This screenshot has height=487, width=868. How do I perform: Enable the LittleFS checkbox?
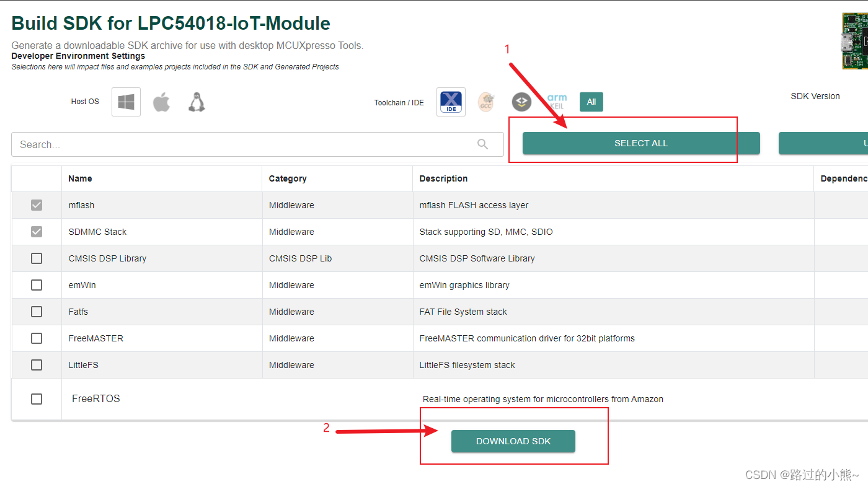click(37, 365)
